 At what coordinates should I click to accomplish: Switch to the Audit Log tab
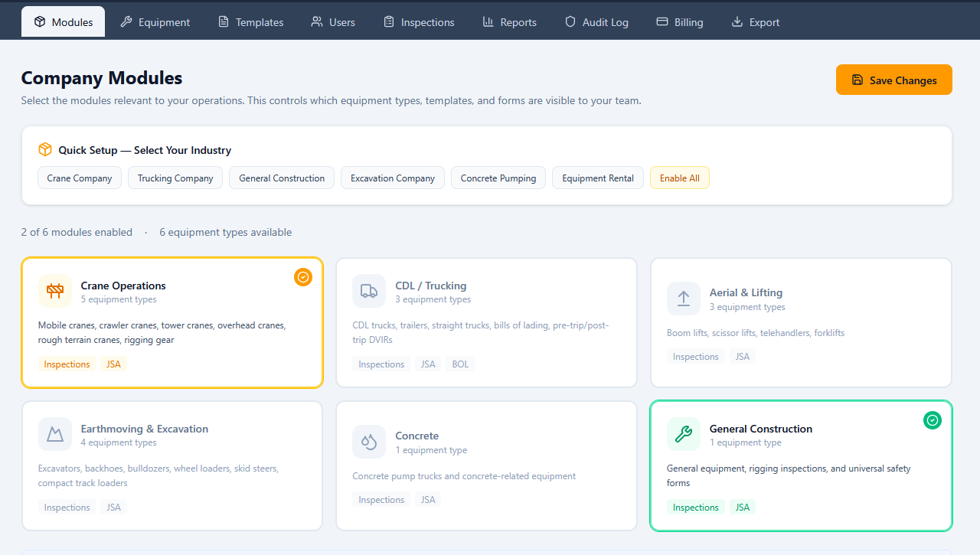pos(596,22)
